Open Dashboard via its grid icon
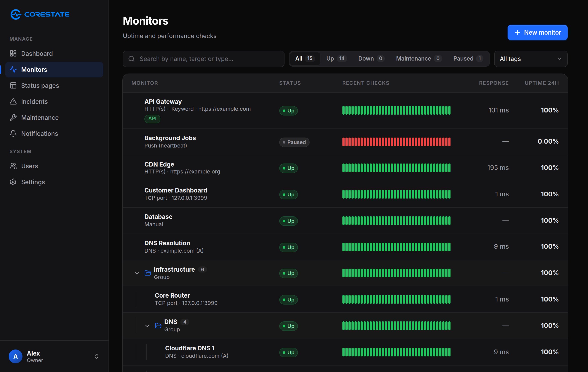This screenshot has height=372, width=588. click(x=13, y=53)
